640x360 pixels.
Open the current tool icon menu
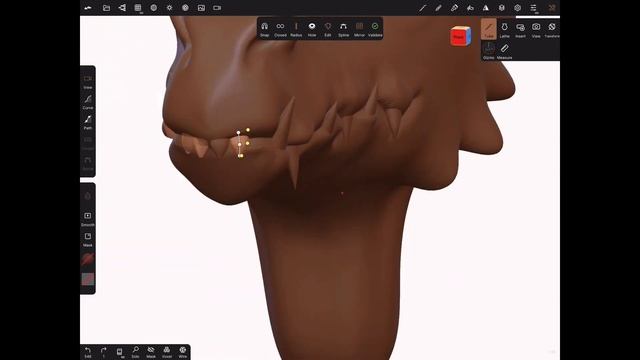coord(552,8)
